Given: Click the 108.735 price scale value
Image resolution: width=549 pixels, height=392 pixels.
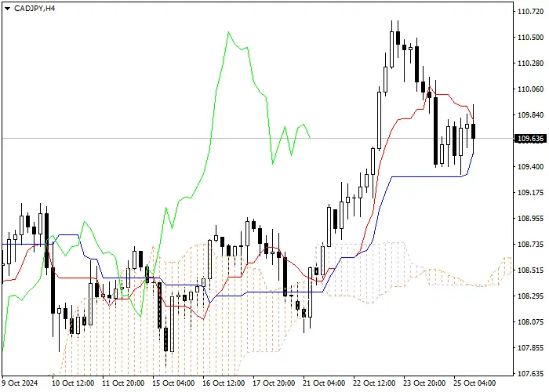Looking at the screenshot, I should 530,245.
